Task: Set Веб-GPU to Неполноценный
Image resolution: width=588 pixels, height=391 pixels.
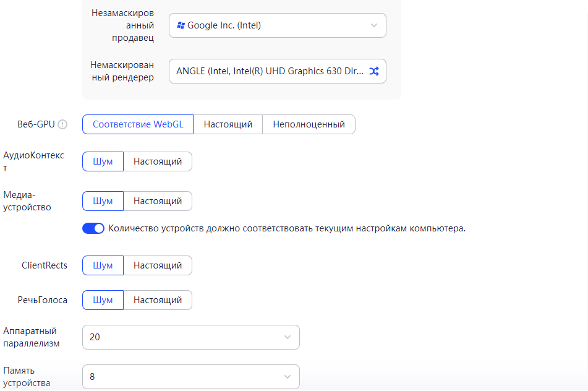Action: (309, 124)
